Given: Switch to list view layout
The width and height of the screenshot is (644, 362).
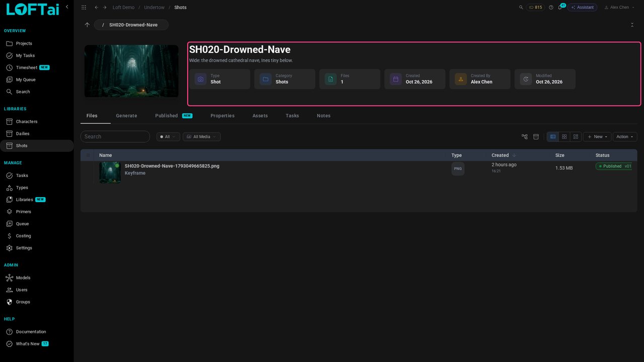Looking at the screenshot, I should coord(553,137).
